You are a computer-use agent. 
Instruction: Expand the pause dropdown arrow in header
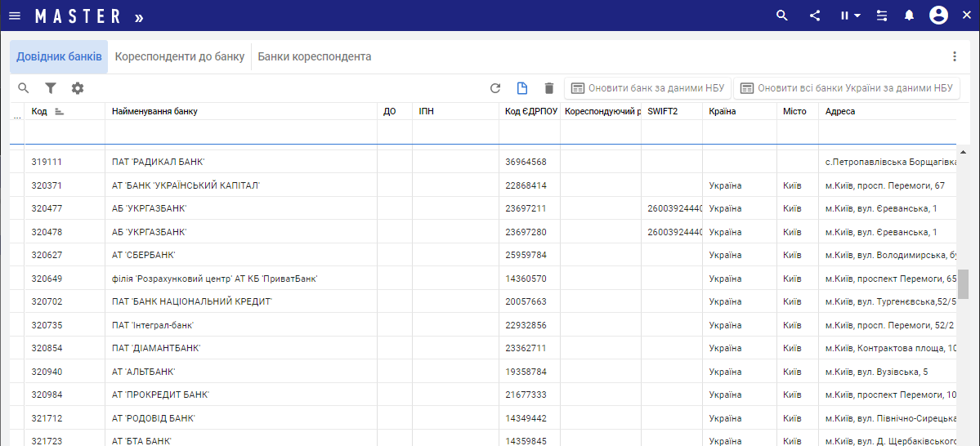point(857,16)
